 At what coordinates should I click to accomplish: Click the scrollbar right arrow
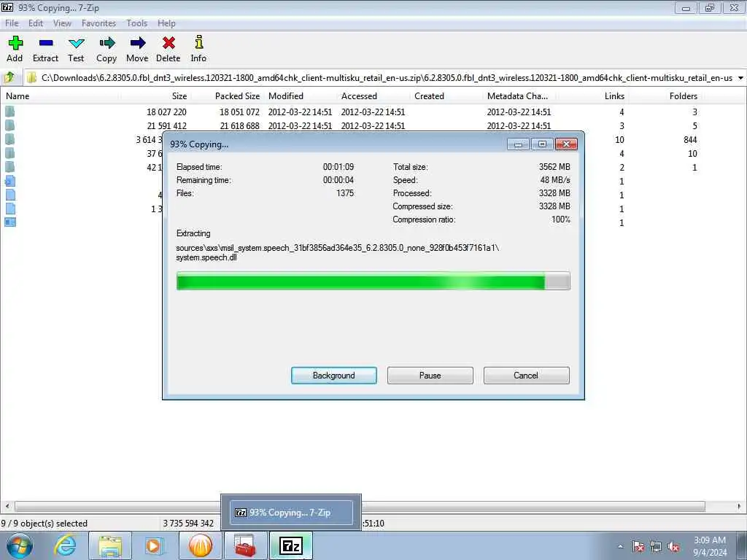click(x=740, y=506)
